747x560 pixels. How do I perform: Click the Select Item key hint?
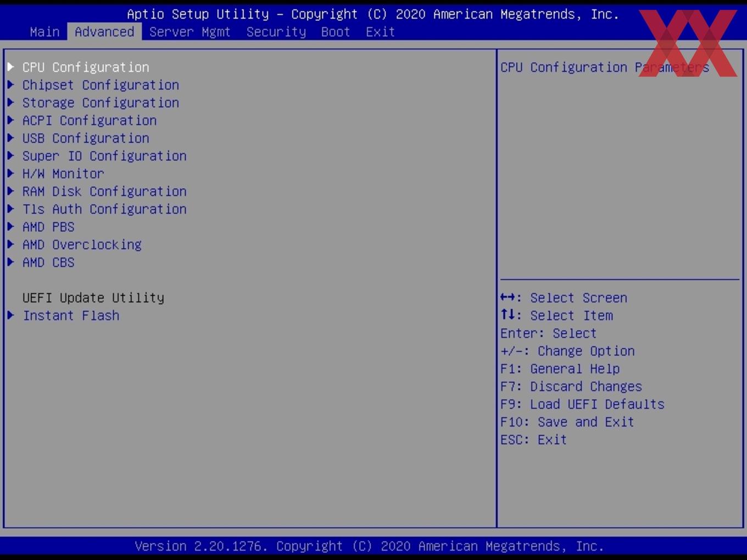pos(556,316)
